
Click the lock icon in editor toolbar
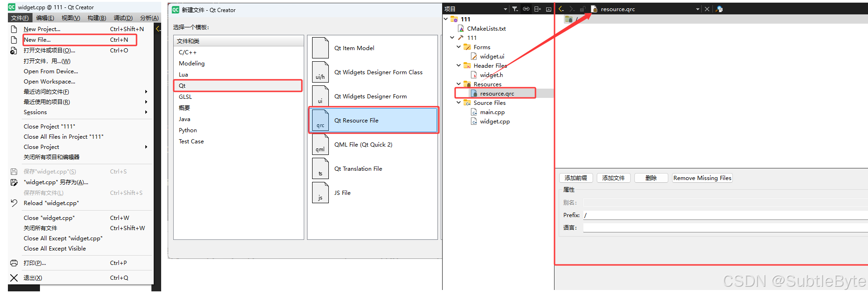tap(582, 9)
